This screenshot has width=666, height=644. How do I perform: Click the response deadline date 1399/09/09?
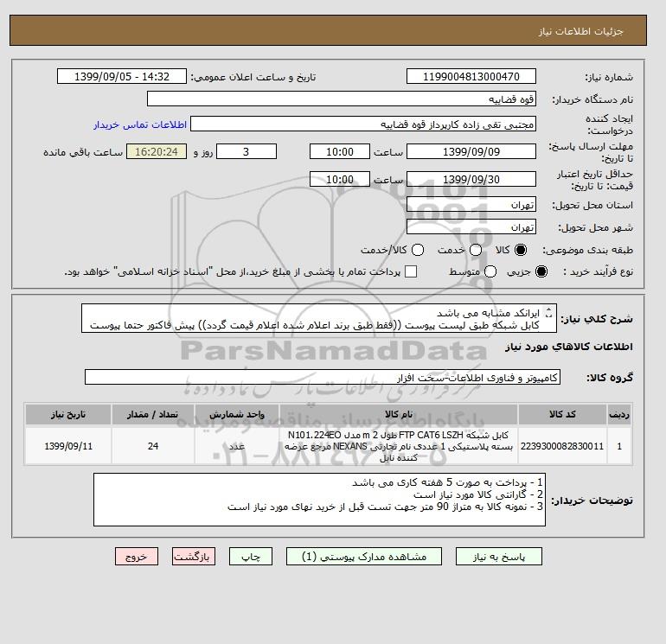tap(471, 151)
